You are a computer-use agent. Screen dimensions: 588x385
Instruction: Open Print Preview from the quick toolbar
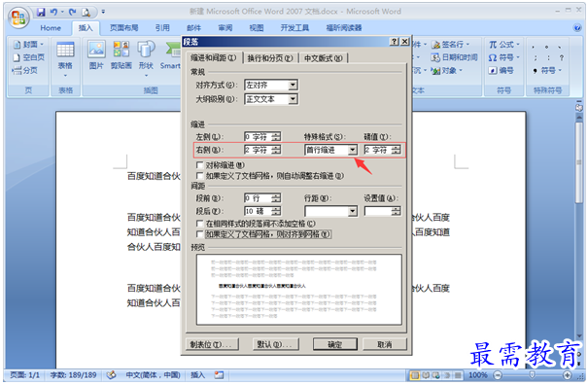(86, 13)
